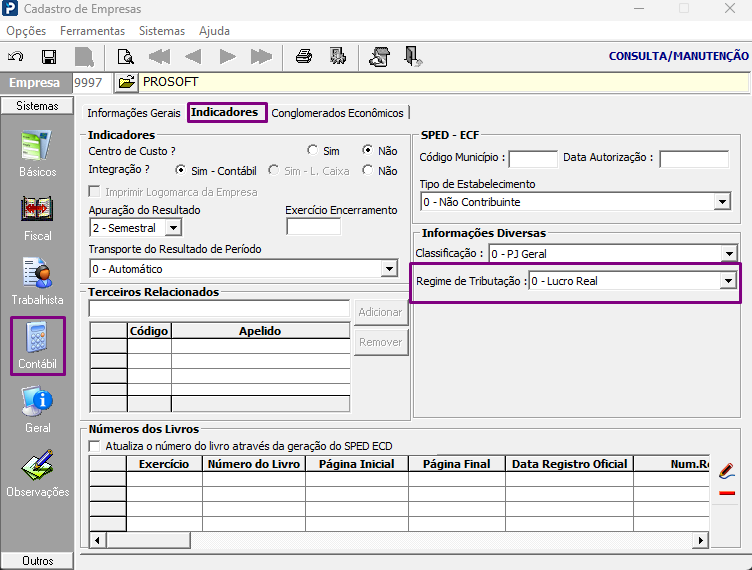Open the Opções menu

26,31
